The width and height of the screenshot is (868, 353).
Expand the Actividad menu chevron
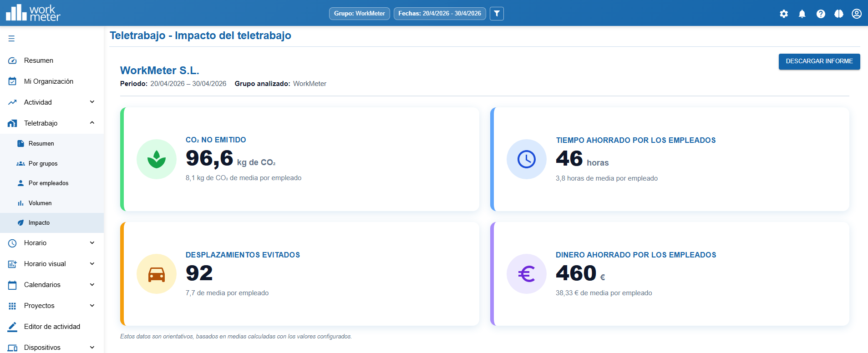click(x=92, y=102)
